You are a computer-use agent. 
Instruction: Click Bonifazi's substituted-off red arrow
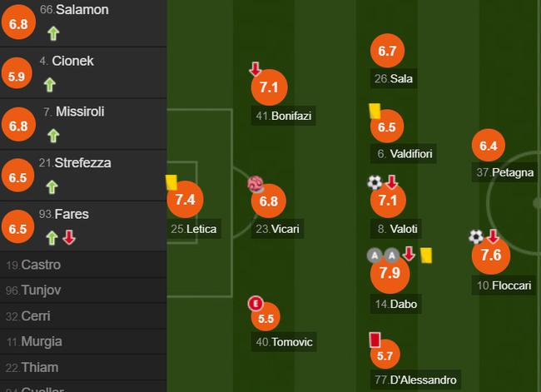(256, 69)
